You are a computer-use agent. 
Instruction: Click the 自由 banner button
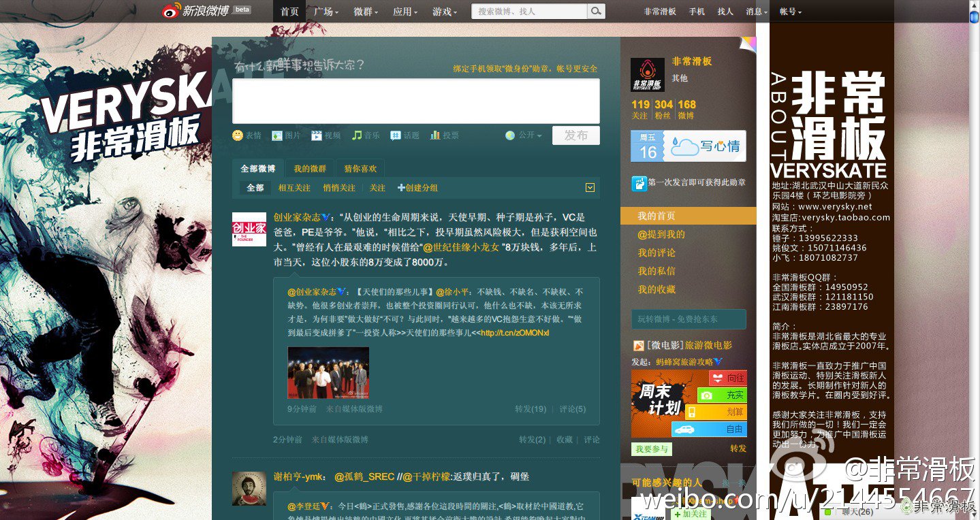710,429
